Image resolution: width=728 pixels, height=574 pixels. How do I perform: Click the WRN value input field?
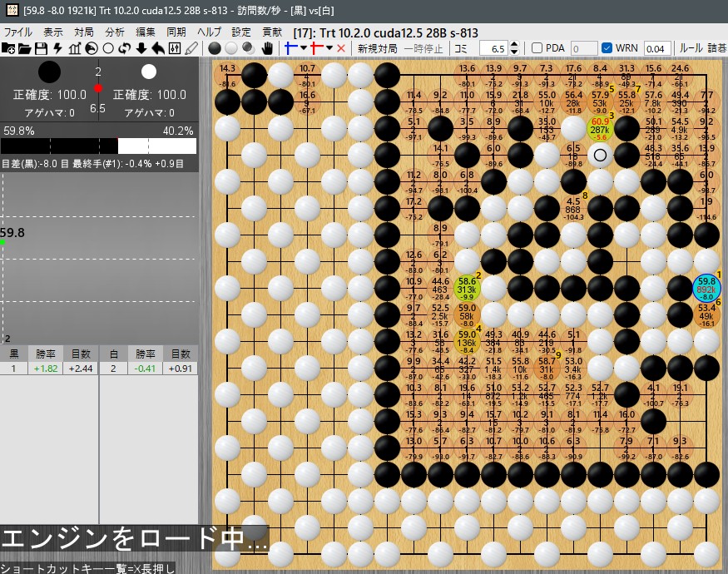(656, 48)
